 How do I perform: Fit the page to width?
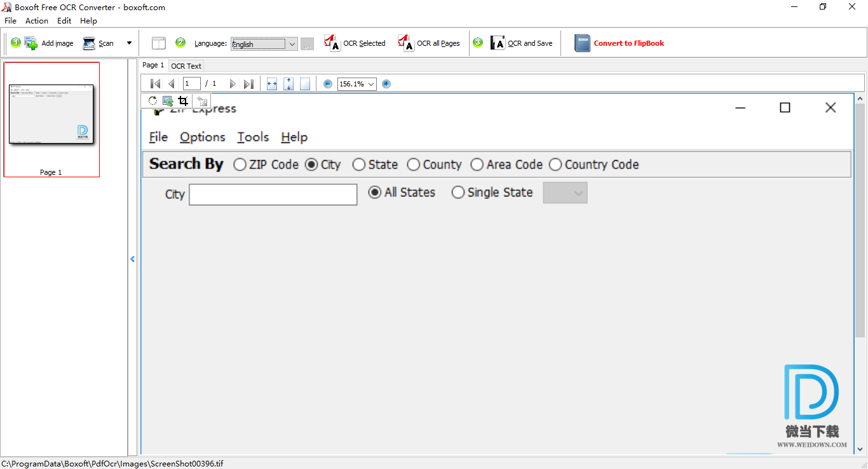[x=272, y=84]
